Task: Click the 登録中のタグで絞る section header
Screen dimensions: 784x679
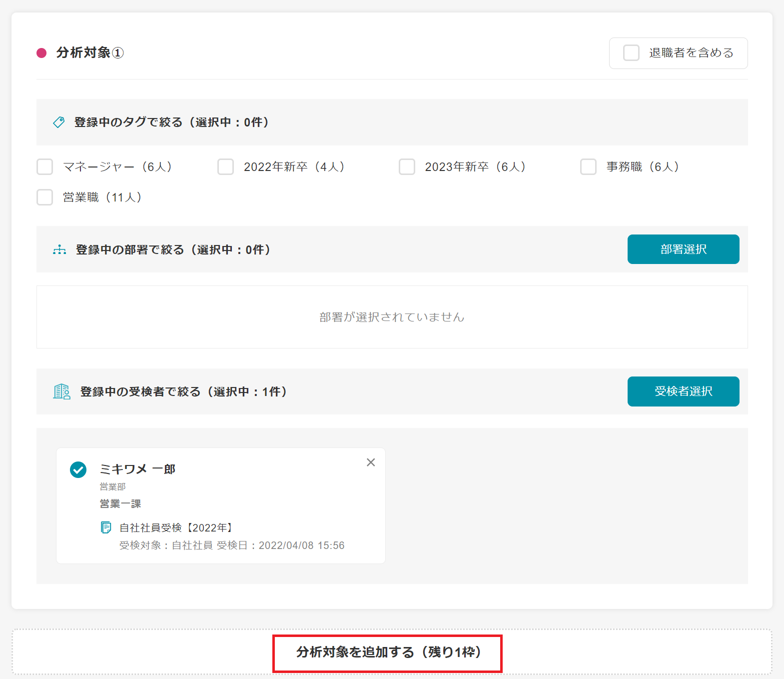Action: 171,122
